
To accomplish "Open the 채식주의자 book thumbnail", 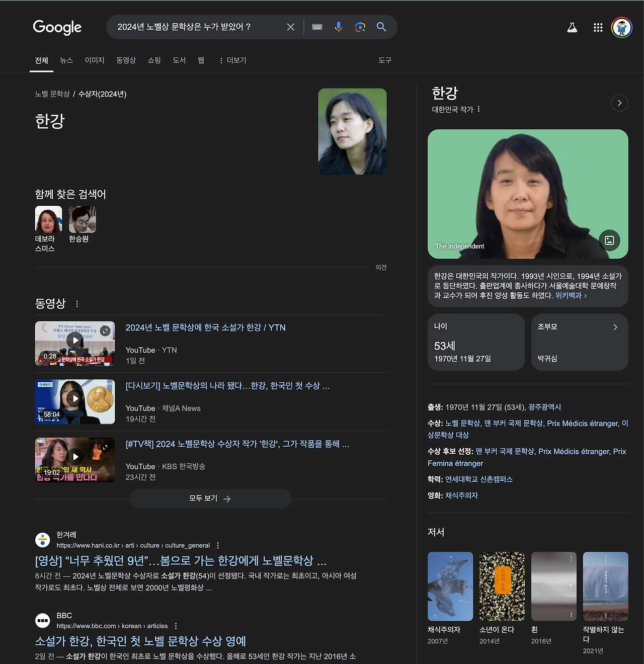I will [x=450, y=586].
